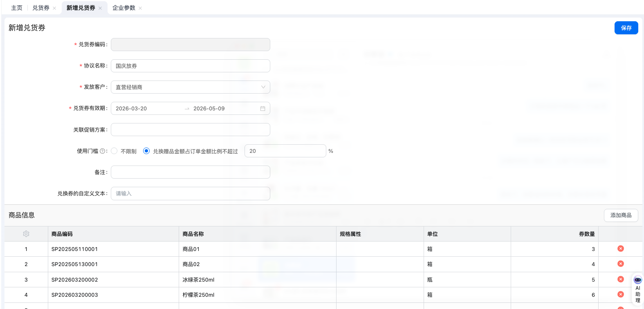Click the 券数量 value 4 for 商品02
Screen dimensions: 644x309
tap(554, 264)
